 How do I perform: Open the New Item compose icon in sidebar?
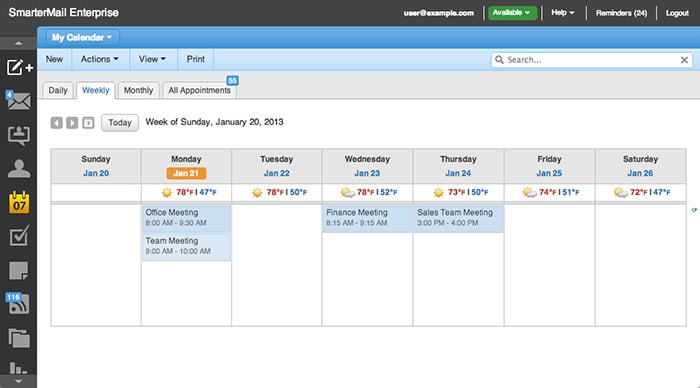pyautogui.click(x=19, y=67)
